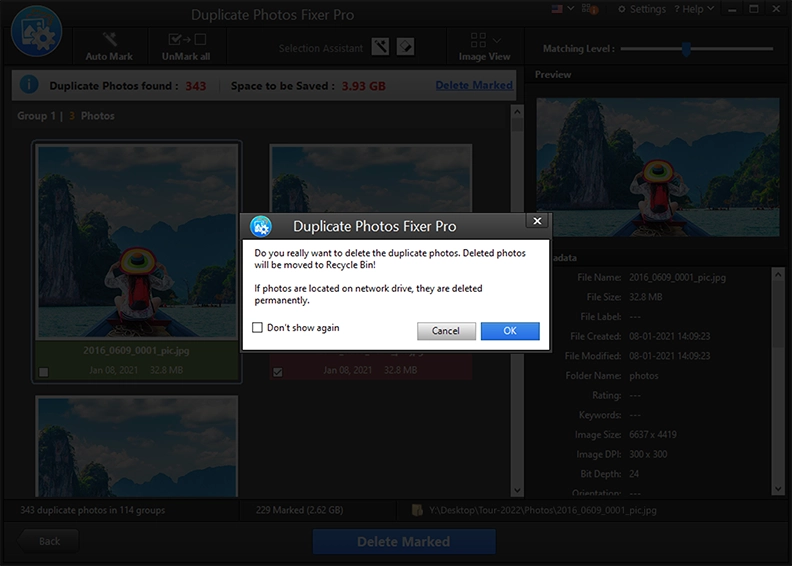Click the File Size value 32.8 MB in metadata
This screenshot has height=566, width=792.
(646, 297)
